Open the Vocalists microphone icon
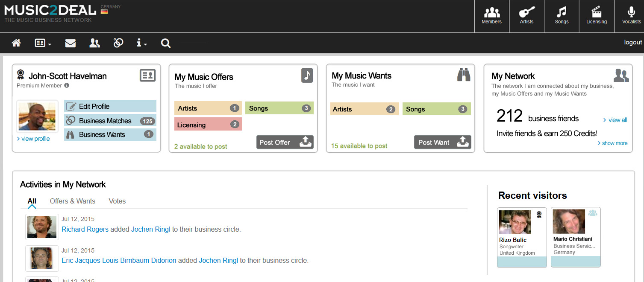 pos(631,16)
